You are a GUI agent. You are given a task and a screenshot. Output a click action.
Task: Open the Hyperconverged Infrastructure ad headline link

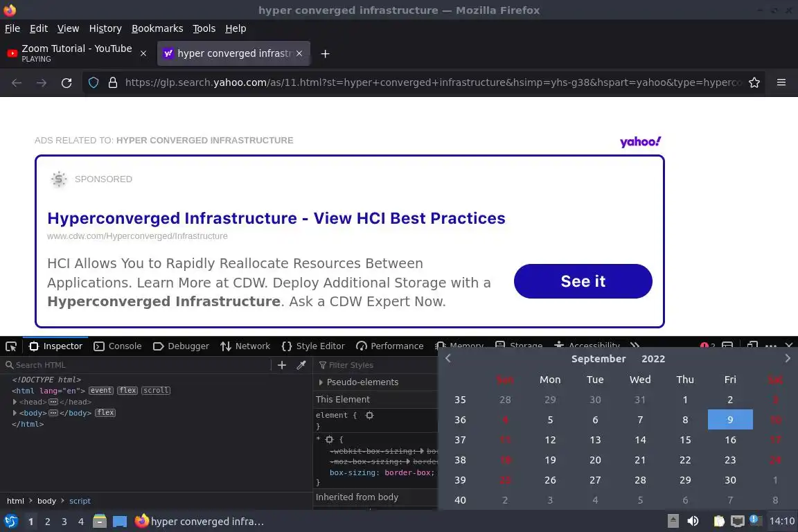(x=276, y=218)
